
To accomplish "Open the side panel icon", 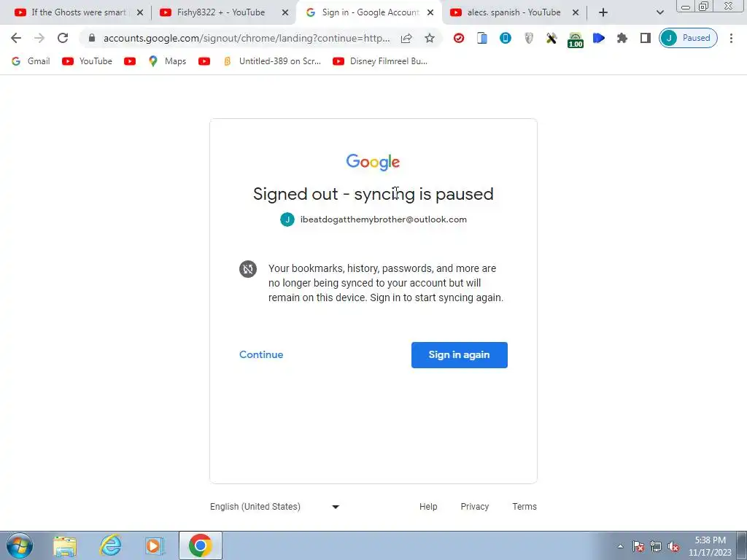I will click(645, 38).
